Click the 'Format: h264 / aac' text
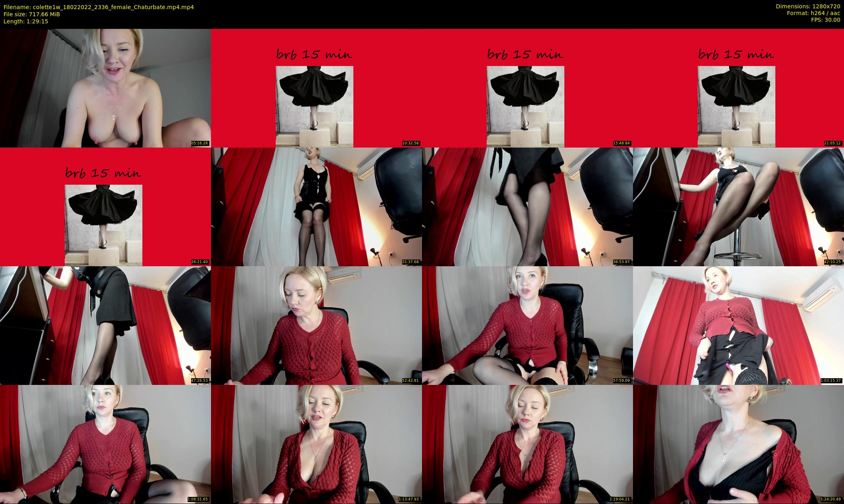The height and width of the screenshot is (504, 844). click(x=813, y=13)
